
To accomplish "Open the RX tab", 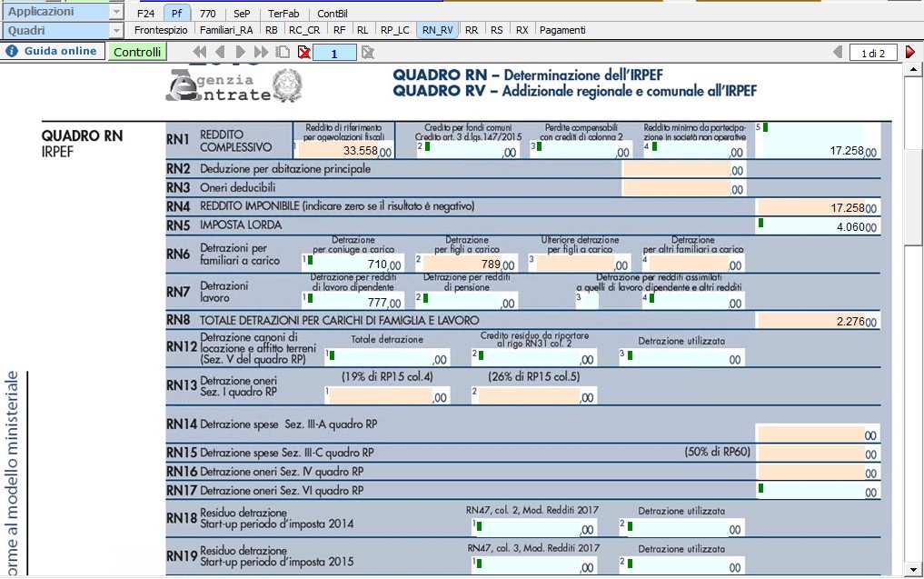I will click(x=522, y=30).
